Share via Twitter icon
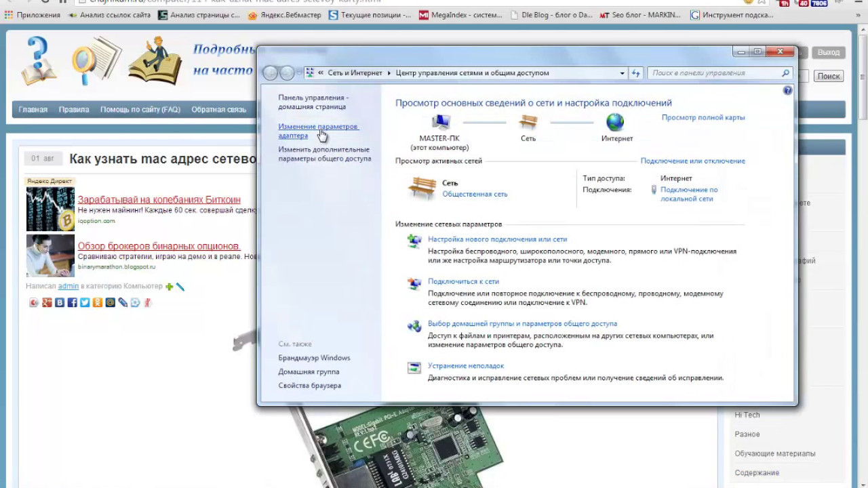868x488 pixels. tap(85, 302)
